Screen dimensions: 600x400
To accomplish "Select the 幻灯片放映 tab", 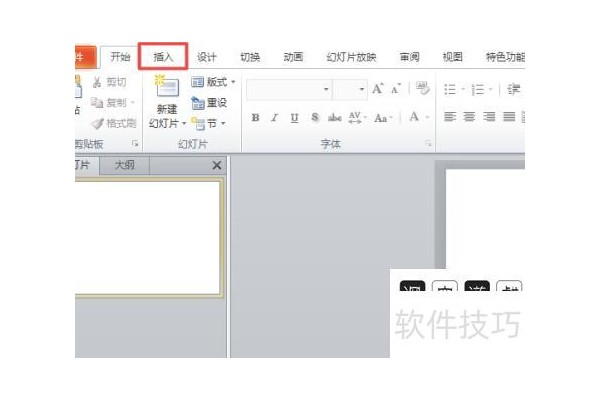I will pos(351,57).
